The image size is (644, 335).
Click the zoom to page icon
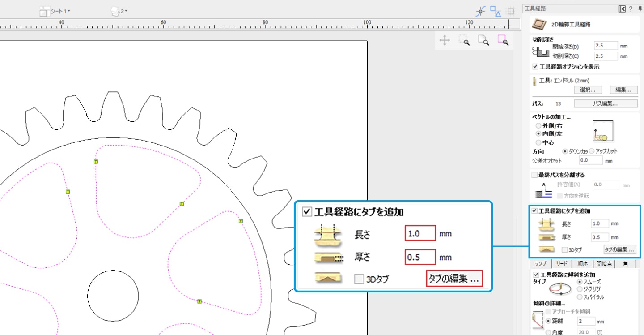[x=483, y=41]
